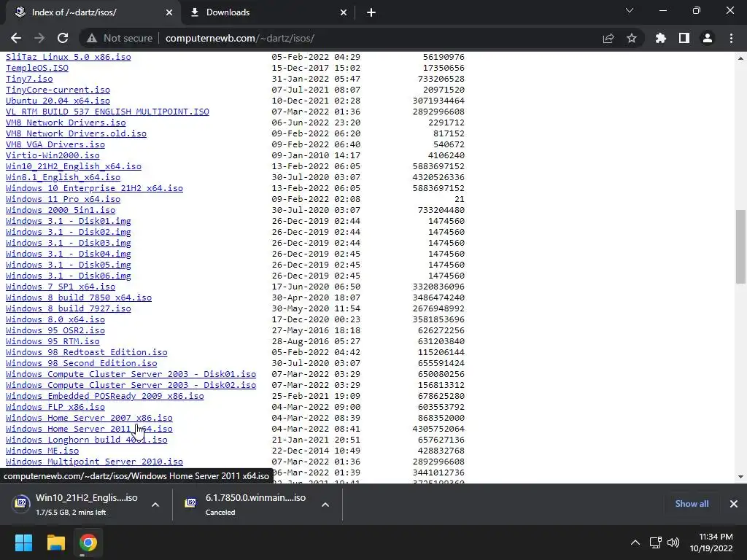The height and width of the screenshot is (560, 747).
Task: Open the Extensions puzzle icon
Action: point(661,38)
